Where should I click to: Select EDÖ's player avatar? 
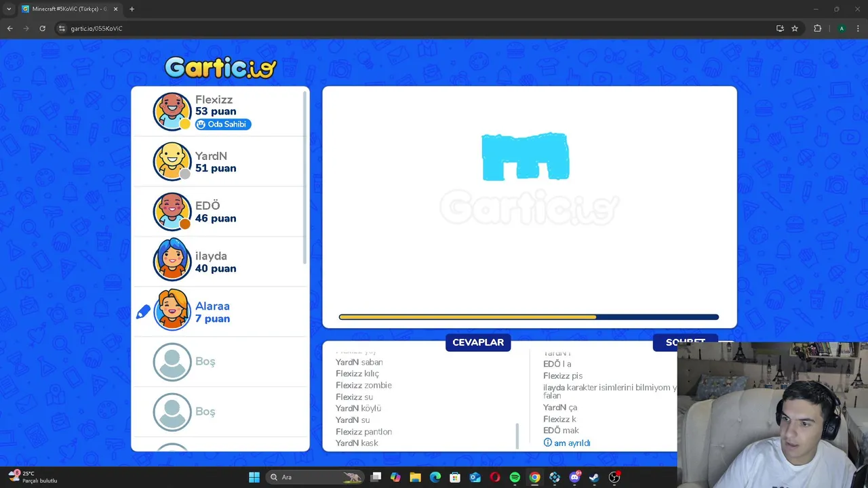click(x=172, y=211)
